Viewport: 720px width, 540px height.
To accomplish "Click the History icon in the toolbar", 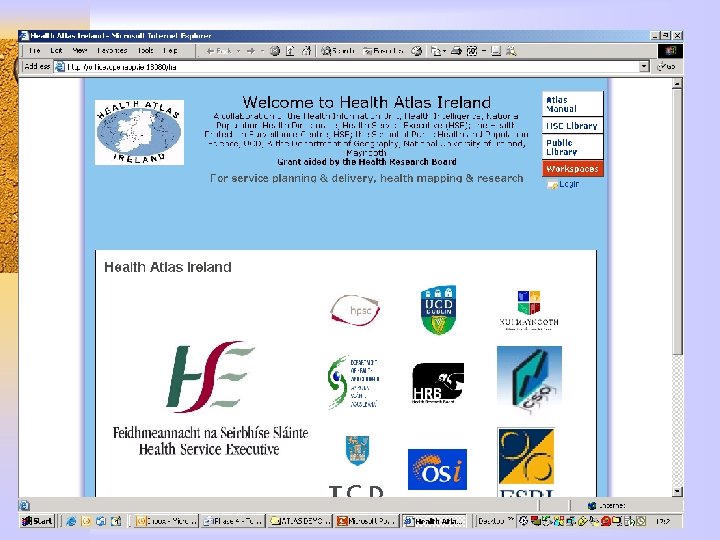I will (416, 51).
